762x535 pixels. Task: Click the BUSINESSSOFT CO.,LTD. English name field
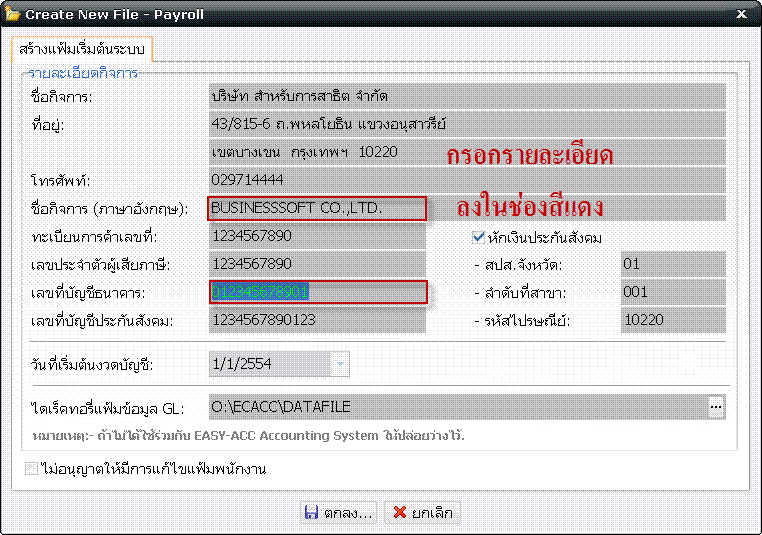tap(317, 208)
